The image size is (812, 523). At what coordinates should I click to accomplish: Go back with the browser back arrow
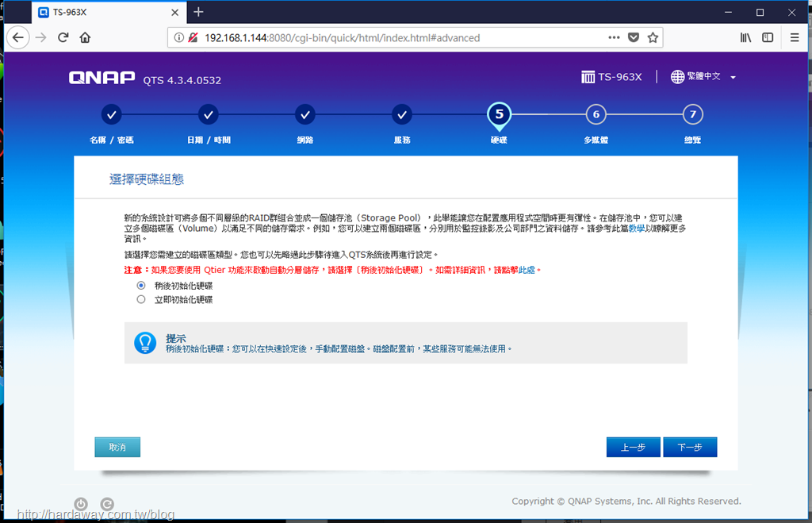click(x=18, y=38)
